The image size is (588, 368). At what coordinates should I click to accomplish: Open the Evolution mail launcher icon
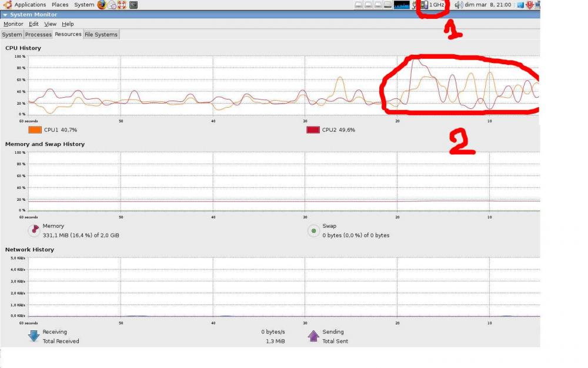112,5
